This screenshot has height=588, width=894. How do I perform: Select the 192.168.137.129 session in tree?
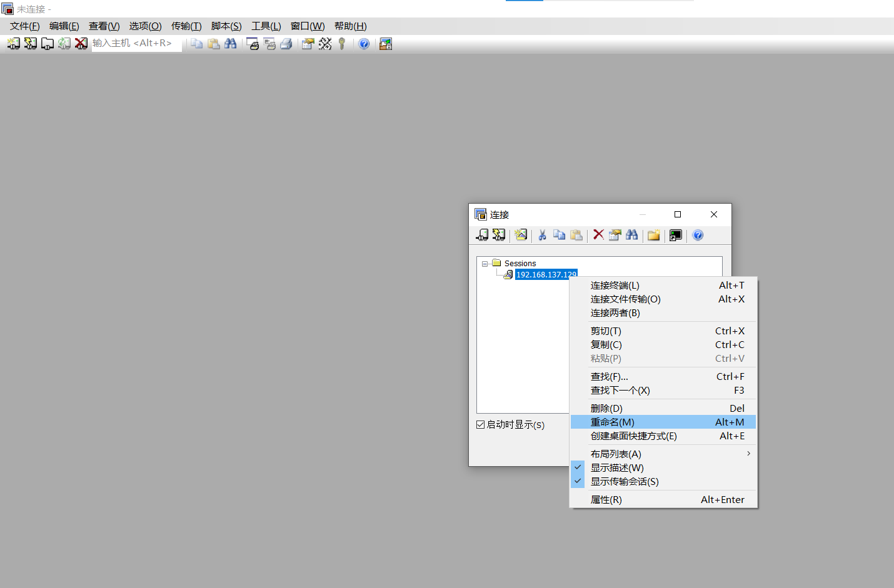click(546, 274)
